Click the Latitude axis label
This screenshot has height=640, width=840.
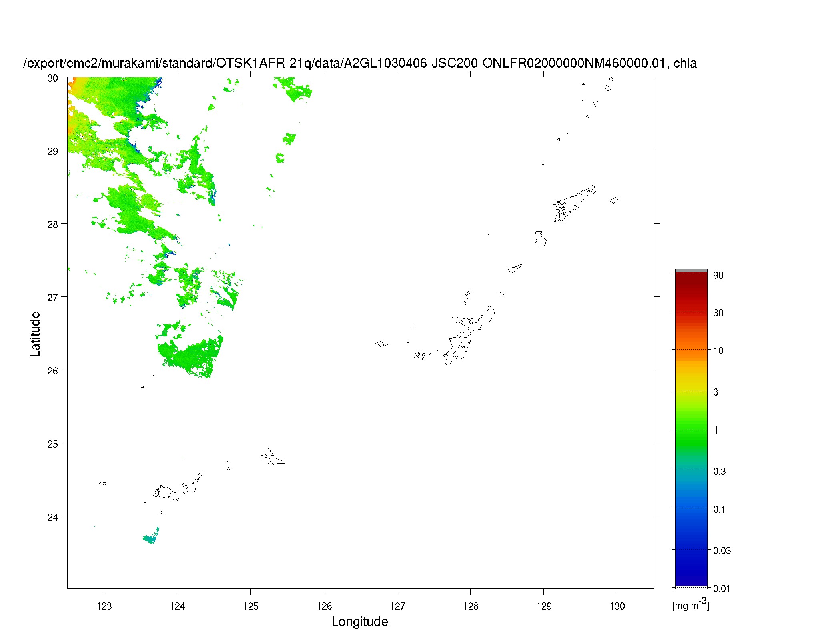point(35,334)
